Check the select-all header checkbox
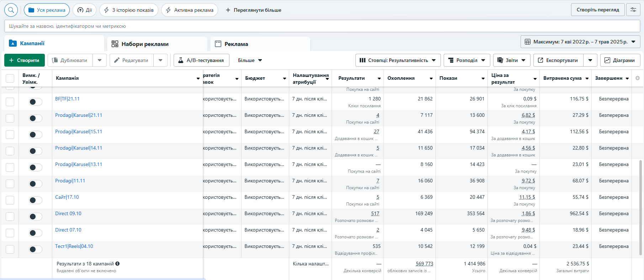Screen dimensions: 644x280 pyautogui.click(x=10, y=78)
